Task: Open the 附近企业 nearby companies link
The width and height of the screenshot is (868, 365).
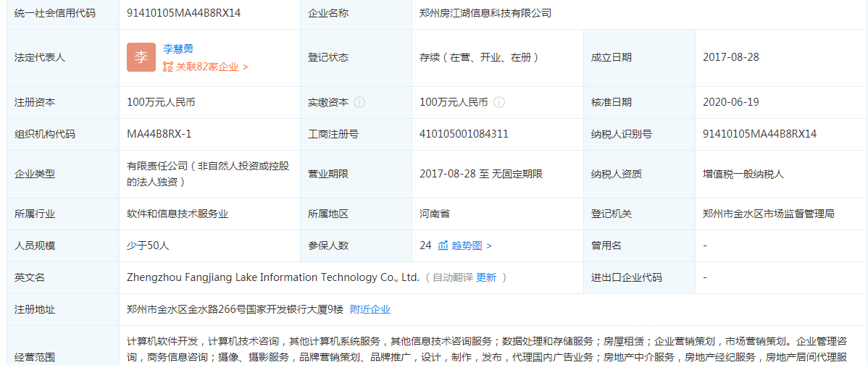Action: point(370,309)
